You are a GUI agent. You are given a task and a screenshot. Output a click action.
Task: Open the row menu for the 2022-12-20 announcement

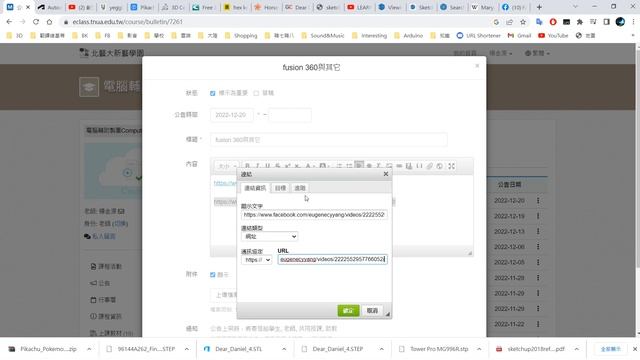click(538, 200)
